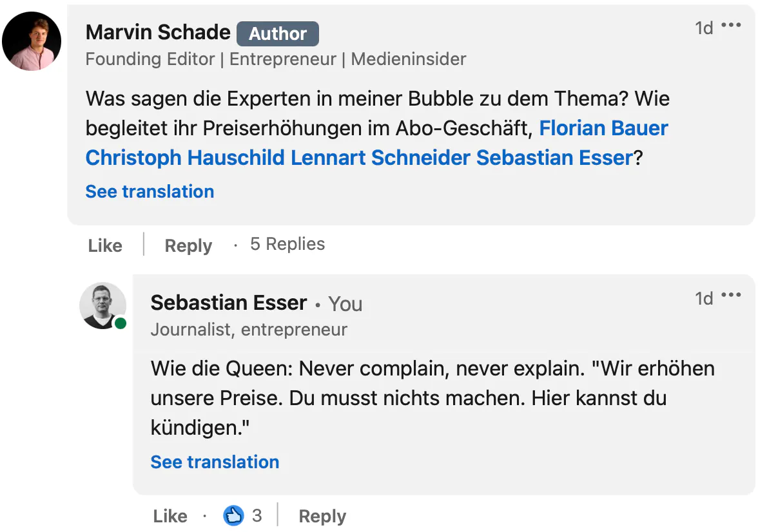Open the options menu on Sebastian Esser's reply
The width and height of the screenshot is (758, 532).
tap(732, 296)
